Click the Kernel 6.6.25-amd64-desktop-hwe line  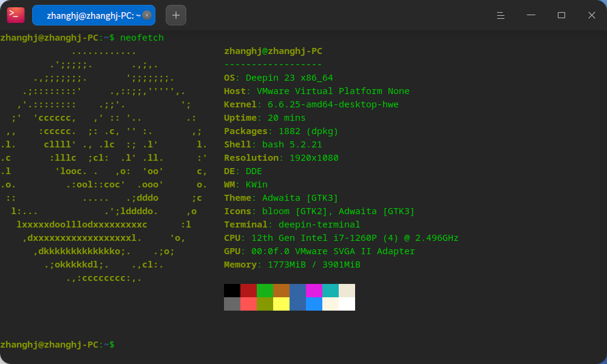click(x=311, y=104)
